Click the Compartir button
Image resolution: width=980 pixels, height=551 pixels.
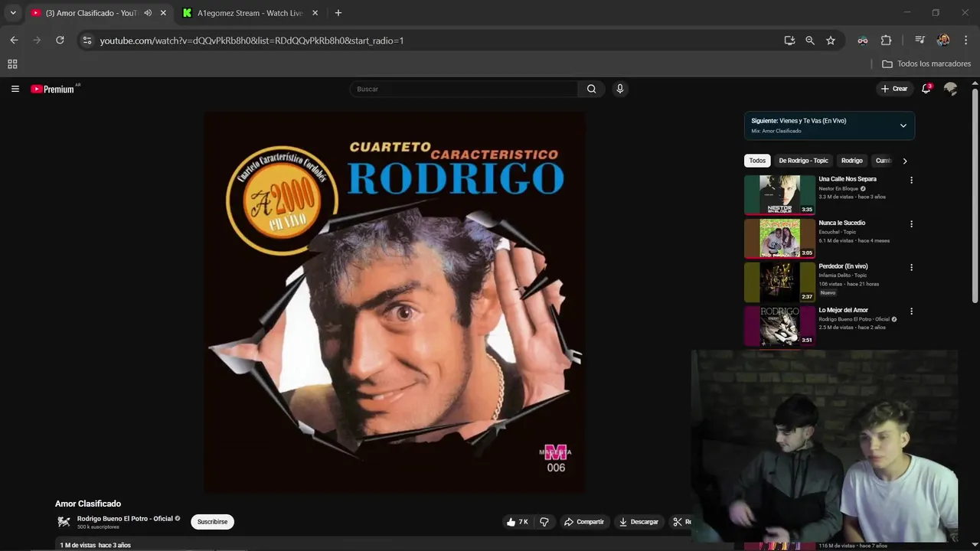point(584,522)
